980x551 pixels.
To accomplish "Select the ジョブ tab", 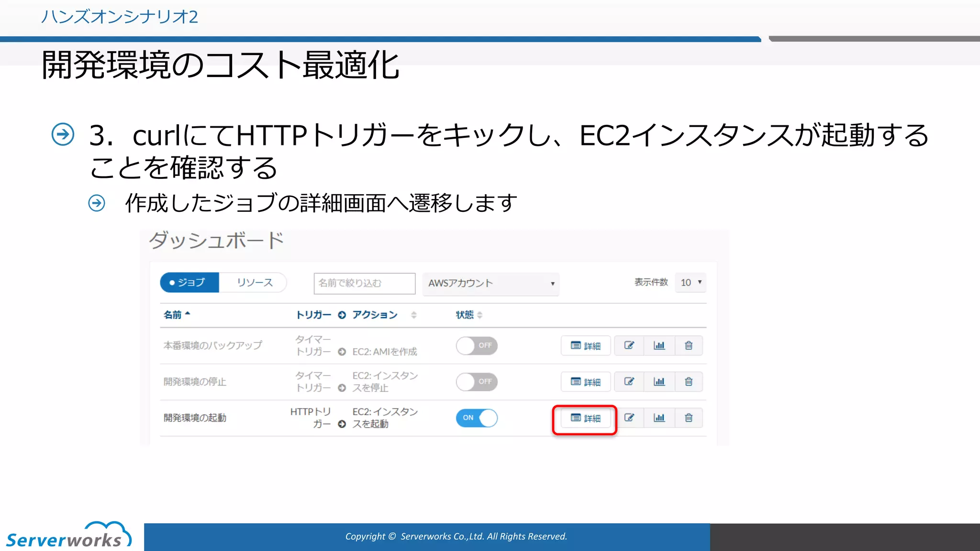I will [189, 283].
